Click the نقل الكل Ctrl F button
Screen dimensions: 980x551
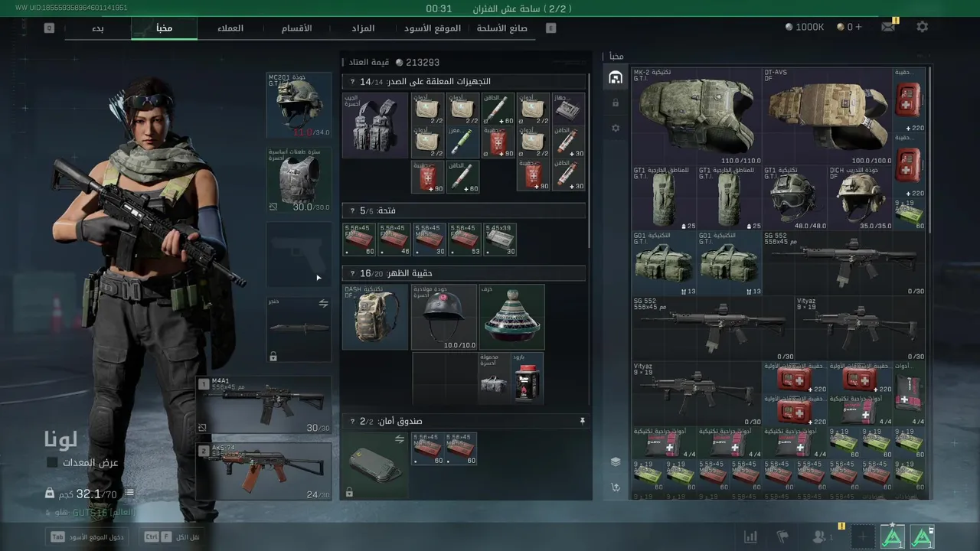[x=171, y=537]
